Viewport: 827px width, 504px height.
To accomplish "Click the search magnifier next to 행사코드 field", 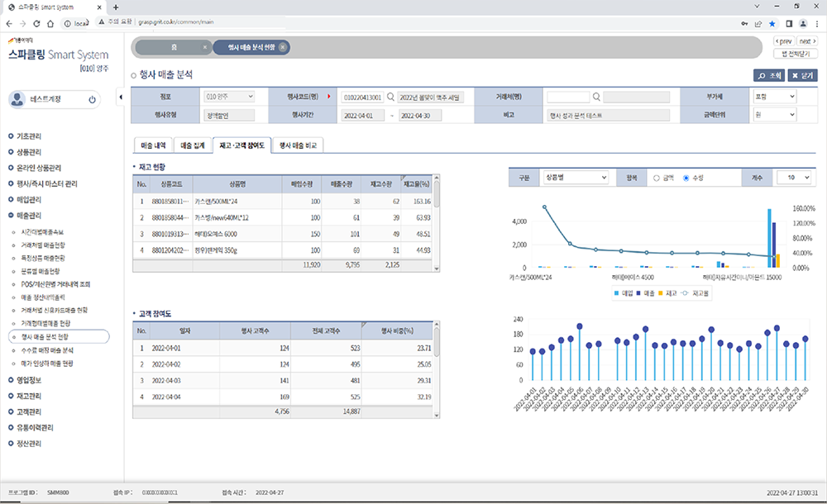I will point(391,97).
